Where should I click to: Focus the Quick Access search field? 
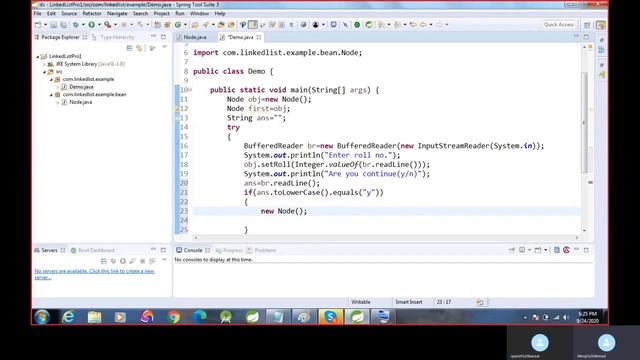pos(559,24)
